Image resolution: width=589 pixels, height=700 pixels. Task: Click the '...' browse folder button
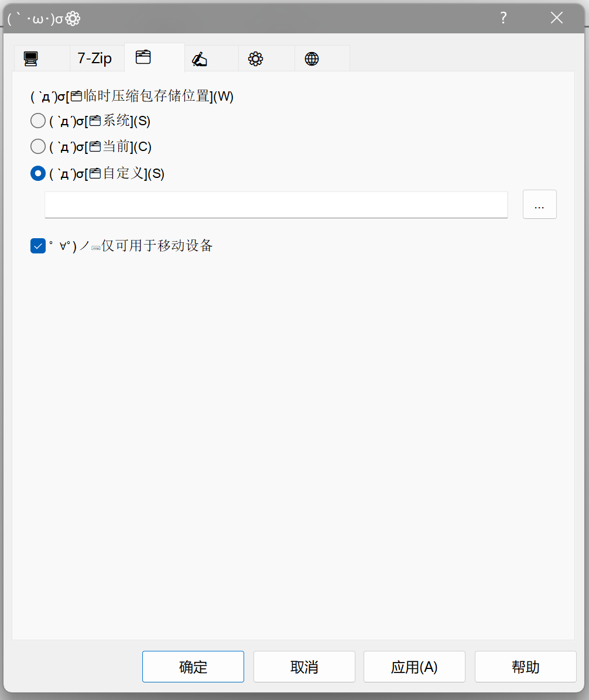539,204
